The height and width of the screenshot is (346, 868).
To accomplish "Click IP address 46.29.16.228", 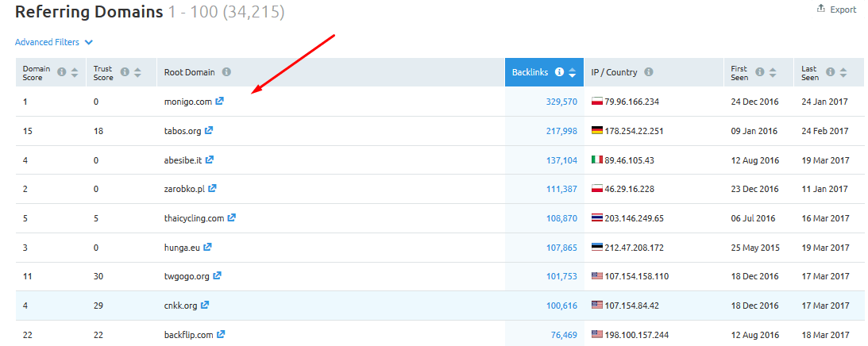I will click(630, 189).
